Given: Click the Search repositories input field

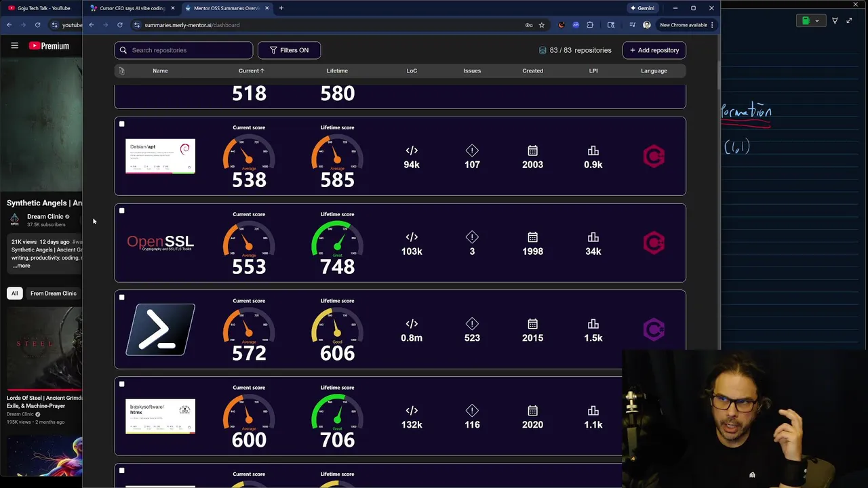Looking at the screenshot, I should tap(184, 50).
